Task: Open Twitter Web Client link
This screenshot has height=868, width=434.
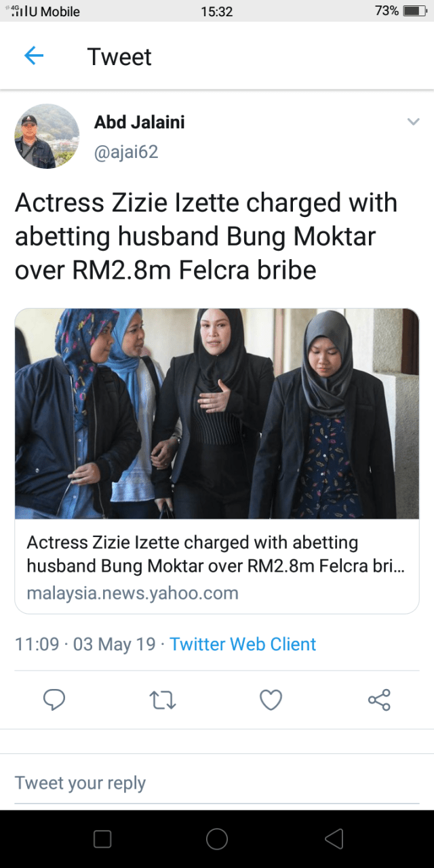Action: [243, 644]
